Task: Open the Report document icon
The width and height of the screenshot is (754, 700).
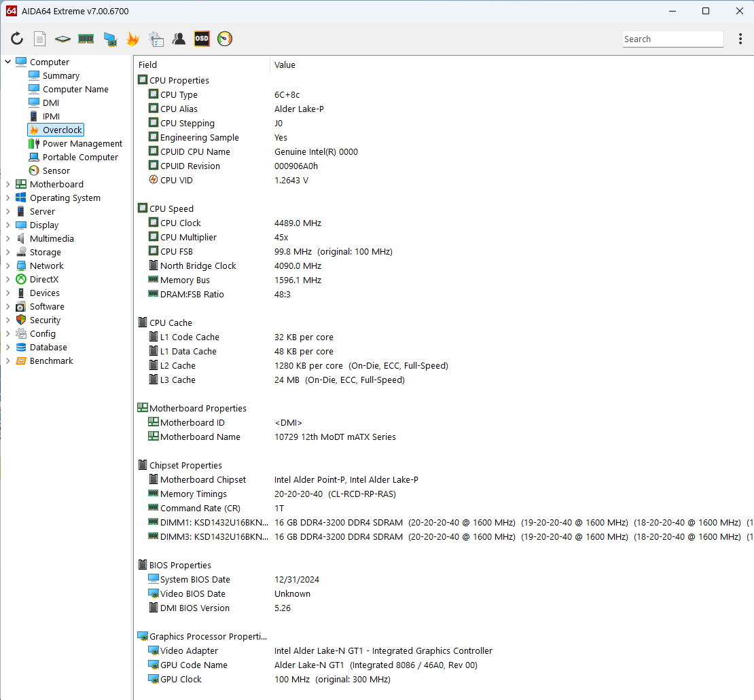Action: pos(40,39)
